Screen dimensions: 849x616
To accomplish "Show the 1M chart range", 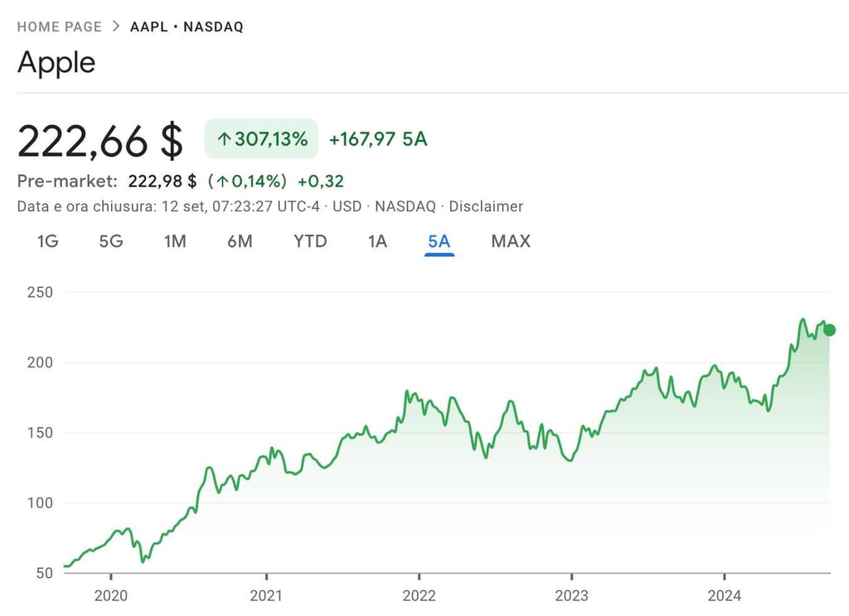I will pos(175,241).
